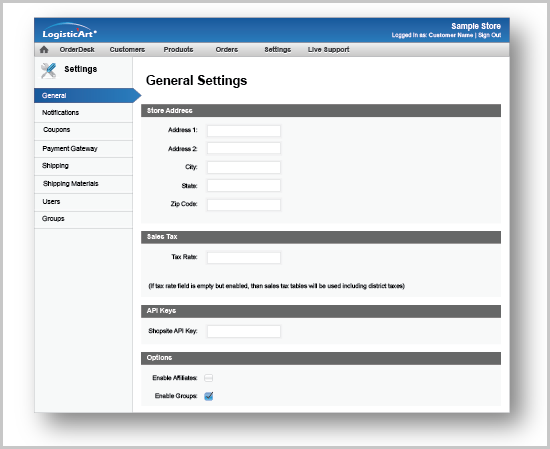550x449 pixels.
Task: Click the Zip Code field
Action: [x=244, y=205]
